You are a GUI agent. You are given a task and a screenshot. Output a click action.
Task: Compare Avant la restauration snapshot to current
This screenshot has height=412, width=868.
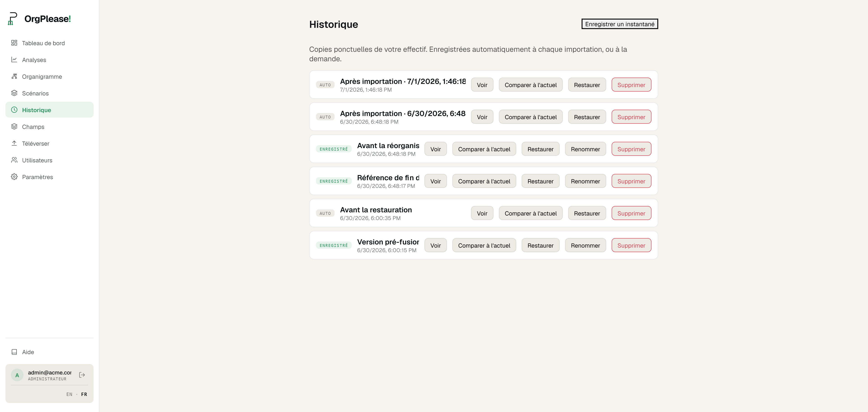(530, 213)
